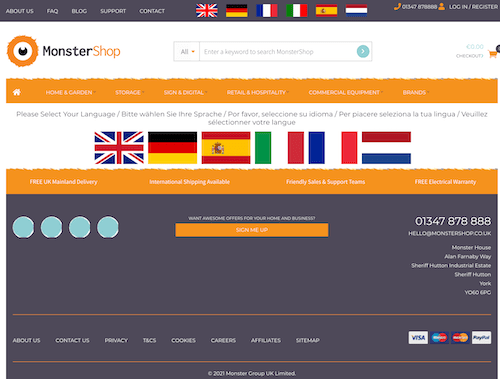Screen dimensions: 500x379
Task: Focus the keyword search field
Action: pyautogui.click(x=278, y=52)
